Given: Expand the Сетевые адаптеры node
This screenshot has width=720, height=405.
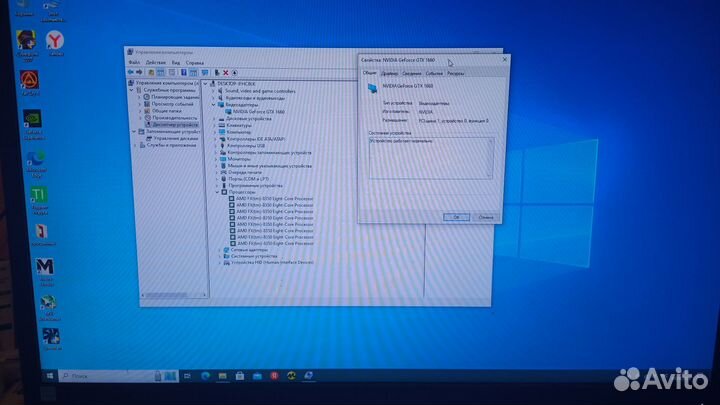Looking at the screenshot, I should [219, 250].
